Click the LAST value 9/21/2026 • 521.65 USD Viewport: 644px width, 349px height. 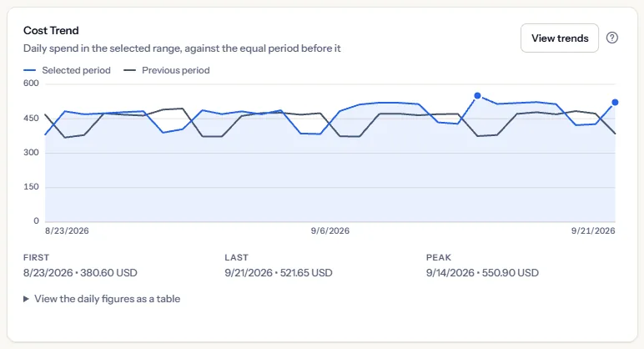tap(279, 272)
